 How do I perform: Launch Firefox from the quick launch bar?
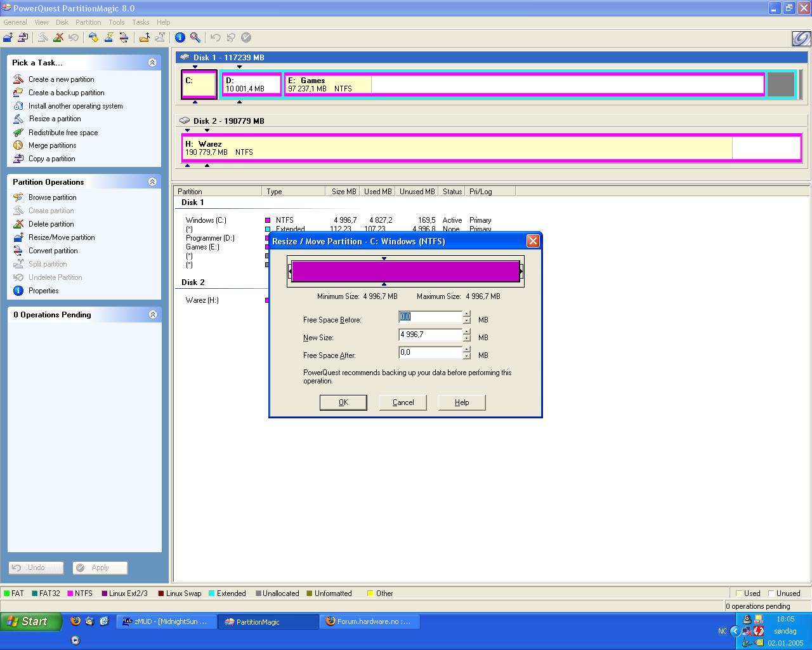click(75, 621)
